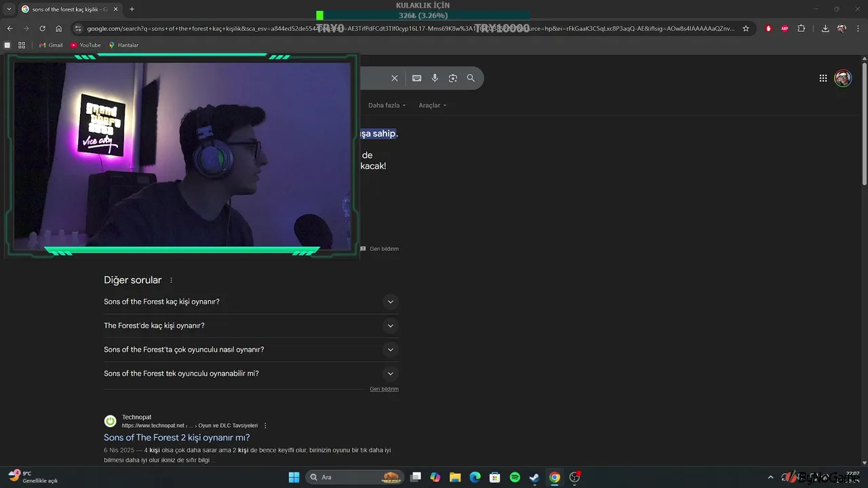Open a new browser tab

pyautogui.click(x=132, y=9)
